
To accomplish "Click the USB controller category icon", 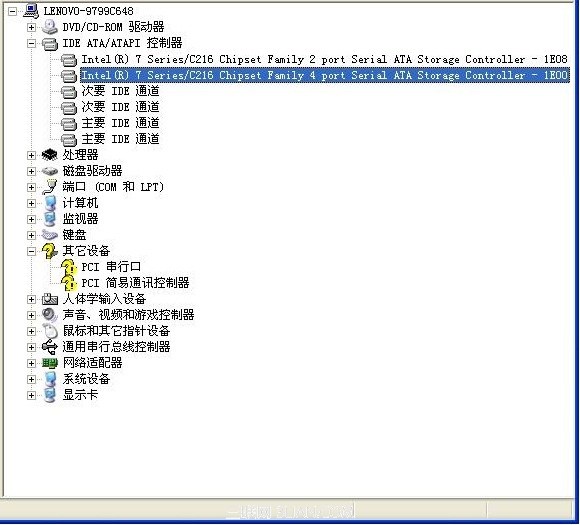I will [x=50, y=347].
